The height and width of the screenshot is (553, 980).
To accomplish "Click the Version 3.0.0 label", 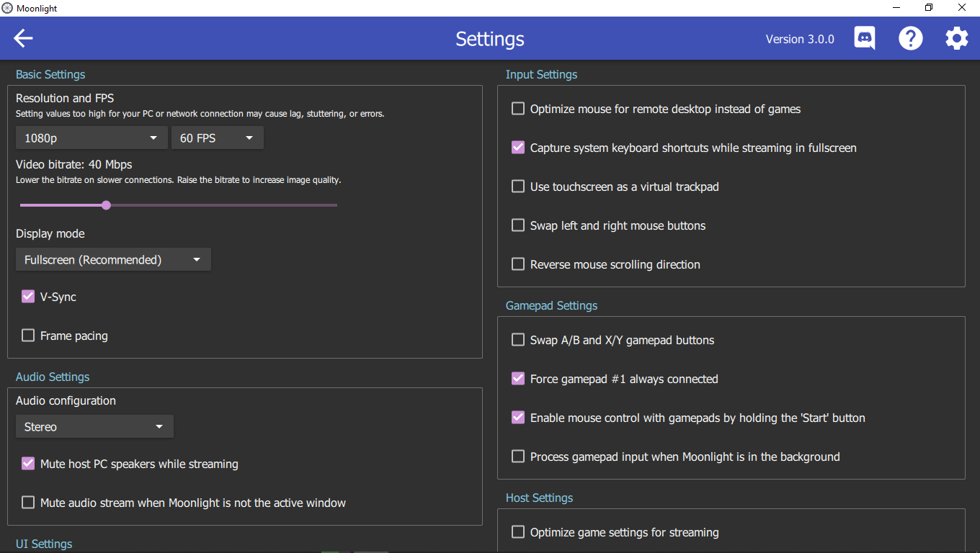I will (800, 39).
